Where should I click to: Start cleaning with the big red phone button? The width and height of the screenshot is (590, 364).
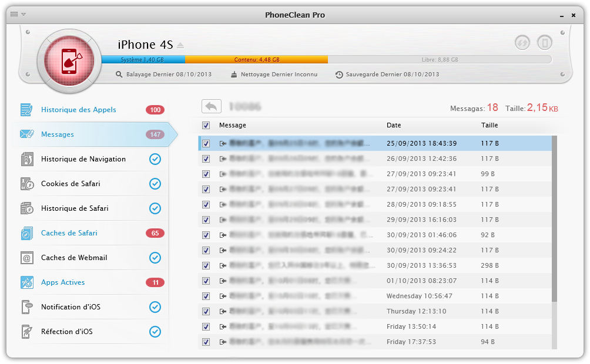tap(69, 61)
